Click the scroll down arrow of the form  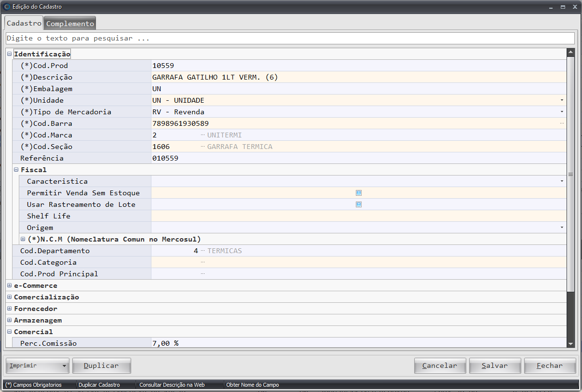[571, 344]
